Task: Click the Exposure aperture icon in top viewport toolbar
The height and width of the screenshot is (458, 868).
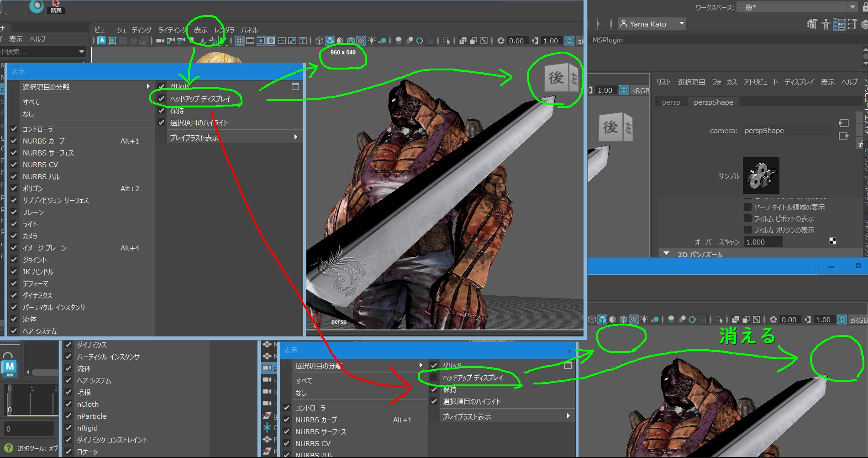Action: tap(500, 41)
